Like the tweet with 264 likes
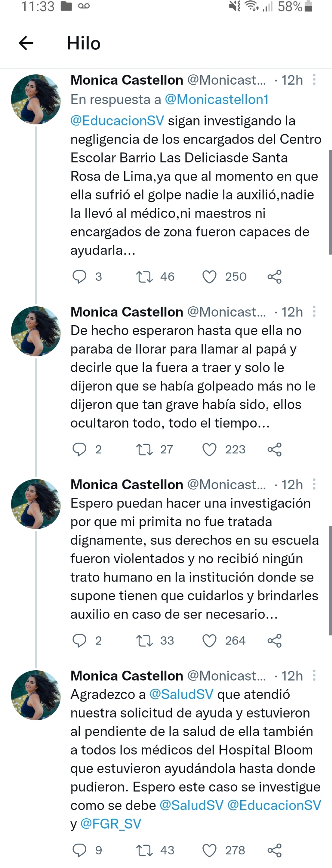The width and height of the screenshot is (332, 868). click(x=209, y=640)
